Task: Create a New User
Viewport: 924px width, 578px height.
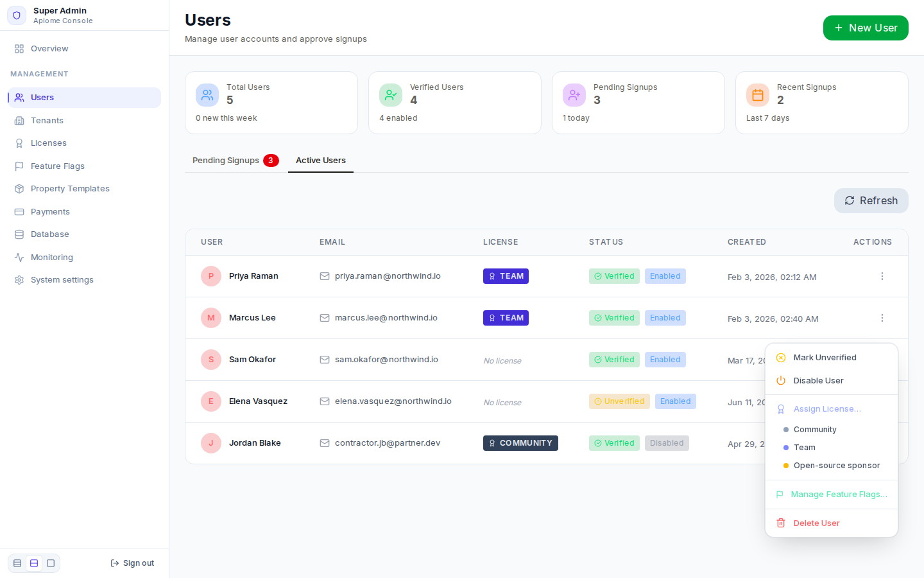Action: [x=866, y=28]
